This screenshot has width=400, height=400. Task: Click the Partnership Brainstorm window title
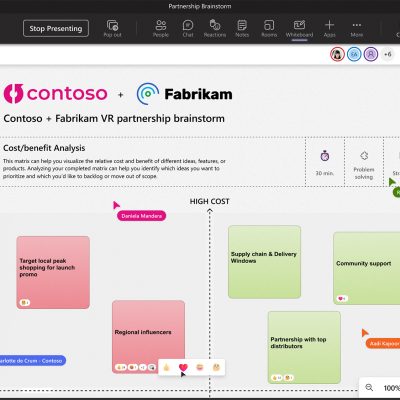[200, 6]
